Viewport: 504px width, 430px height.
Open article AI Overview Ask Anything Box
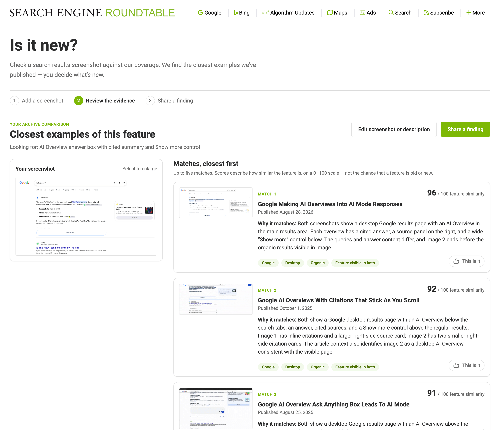click(x=334, y=404)
